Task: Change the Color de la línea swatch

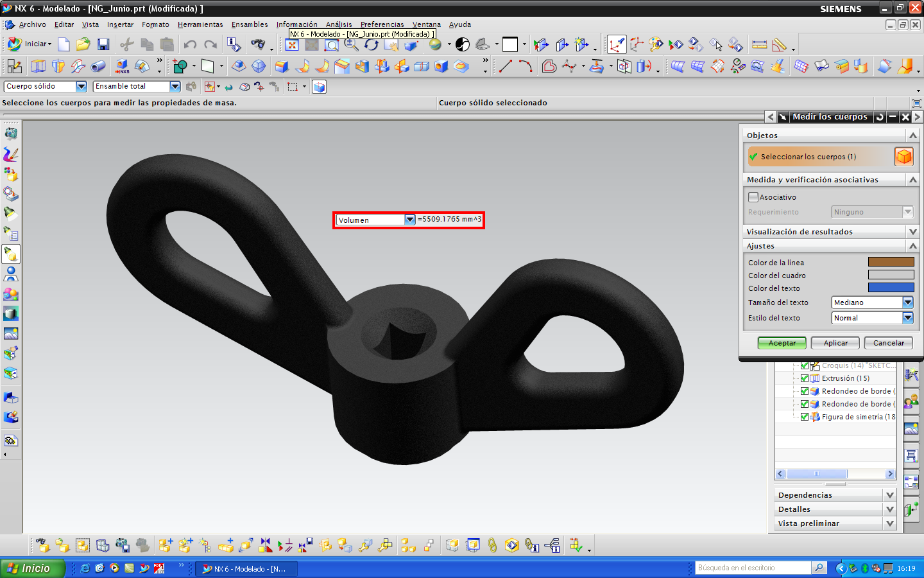Action: pyautogui.click(x=891, y=262)
